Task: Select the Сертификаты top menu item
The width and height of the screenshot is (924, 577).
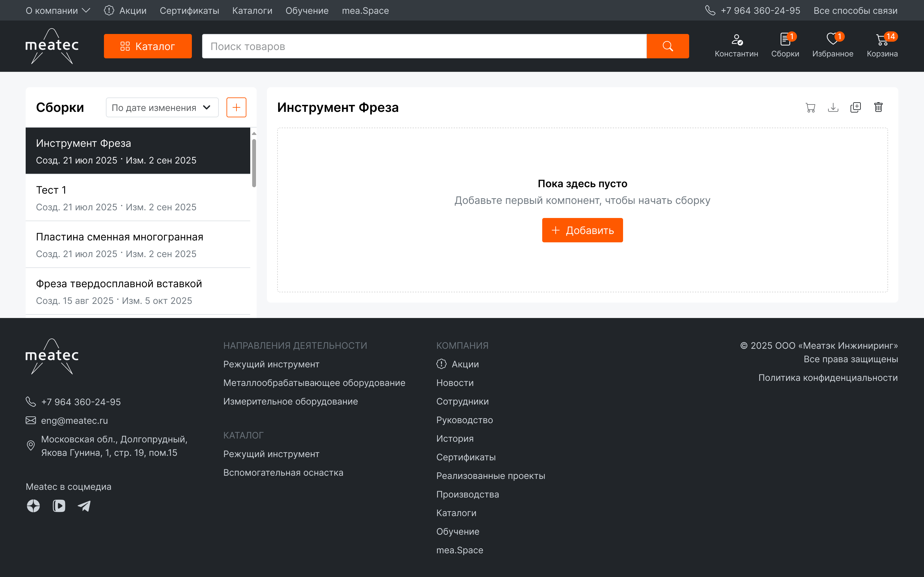Action: [x=189, y=11]
